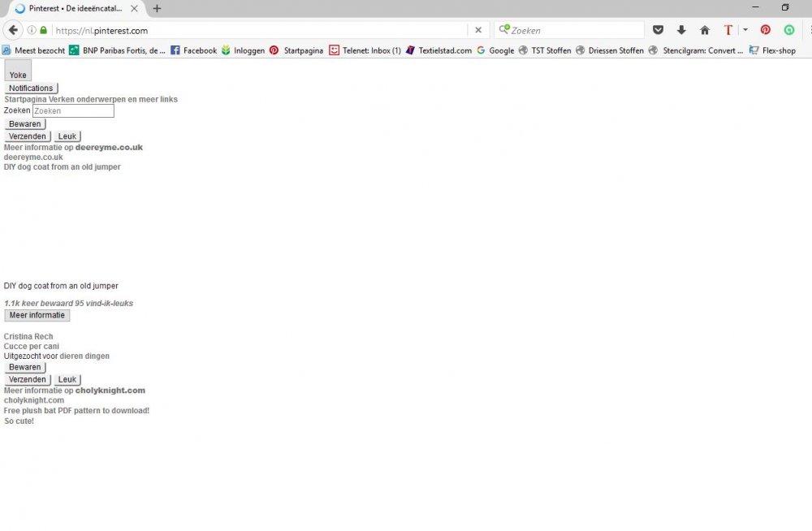Stop page loading with the X button
This screenshot has height=531, width=812.
(x=478, y=30)
